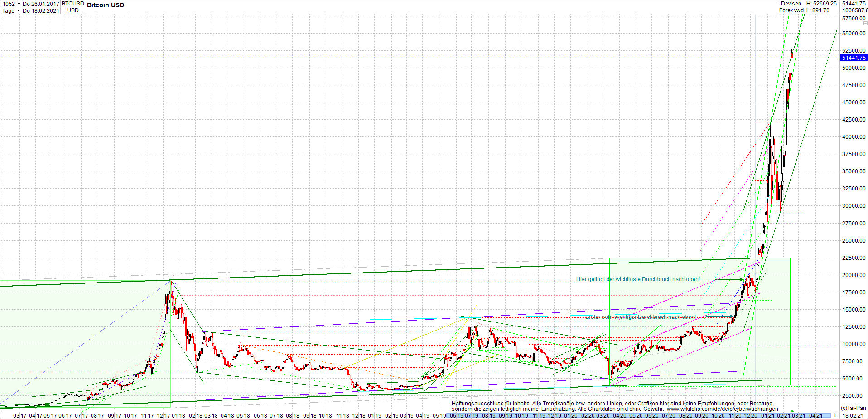
Task: Click the 'Hier gelingt der wichtigste Durchbruch' annotation
Action: tap(638, 279)
